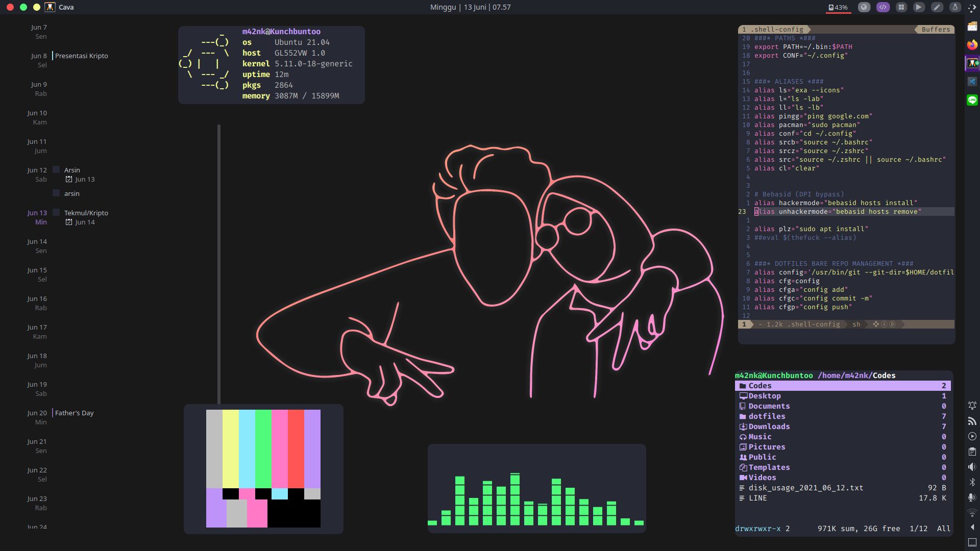Open the purple code editor icon in top bar
The width and height of the screenshot is (980, 551).
click(883, 7)
